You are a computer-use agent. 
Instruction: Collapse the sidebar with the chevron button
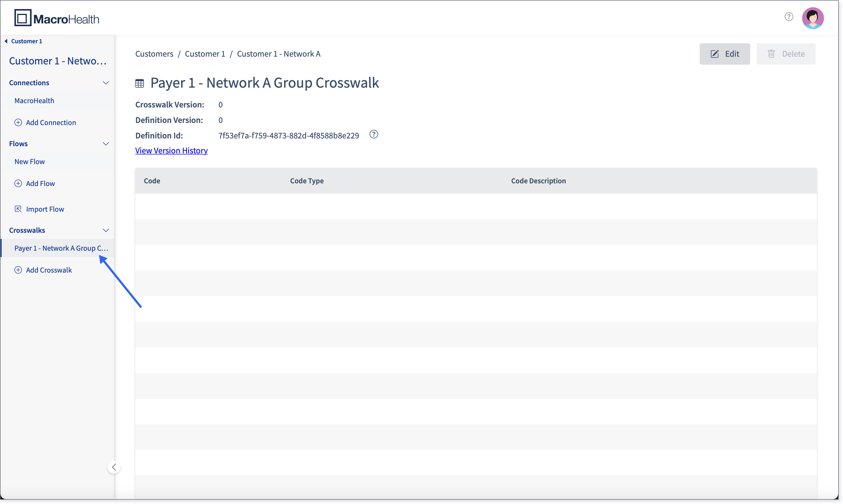pos(114,467)
